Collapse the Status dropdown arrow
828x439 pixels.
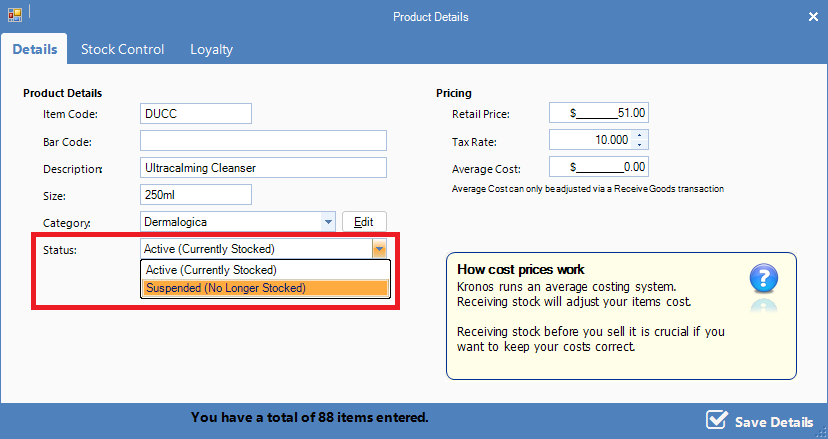click(379, 249)
